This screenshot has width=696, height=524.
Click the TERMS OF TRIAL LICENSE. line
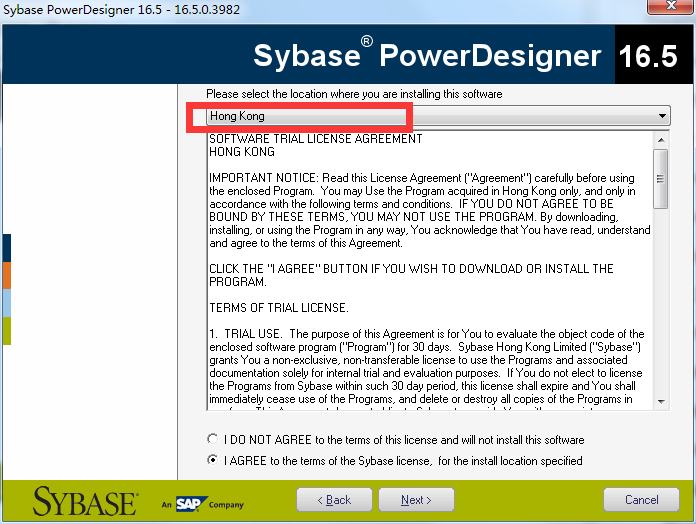279,308
